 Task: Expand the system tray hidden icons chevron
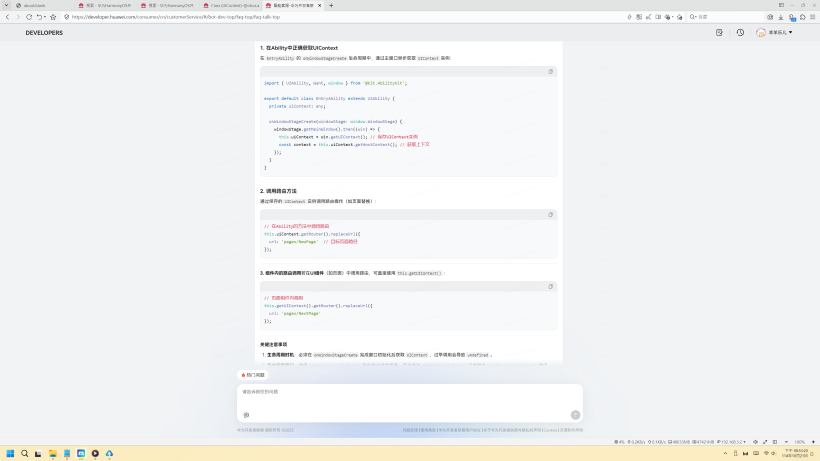coord(727,453)
